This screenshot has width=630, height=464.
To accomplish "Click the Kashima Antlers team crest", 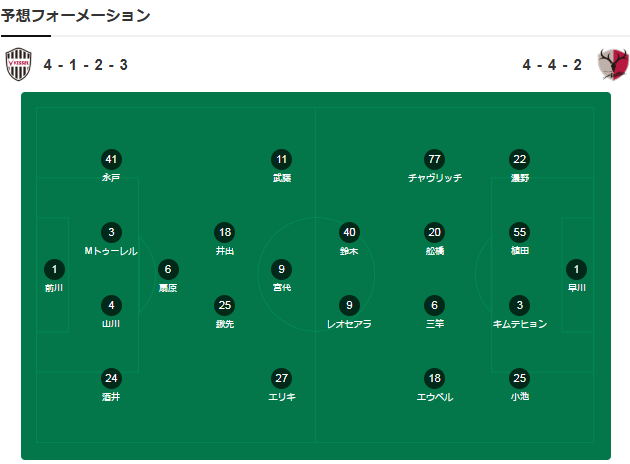I will [x=613, y=65].
